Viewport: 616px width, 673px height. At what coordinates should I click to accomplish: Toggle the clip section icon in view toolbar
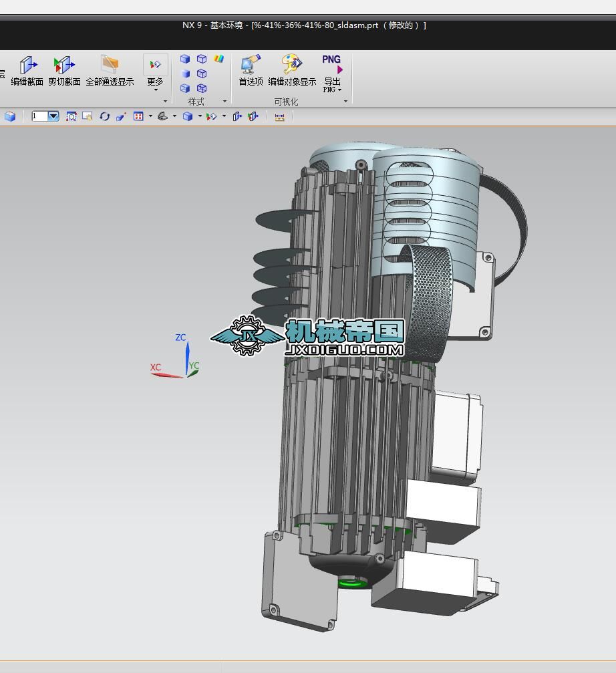[253, 116]
